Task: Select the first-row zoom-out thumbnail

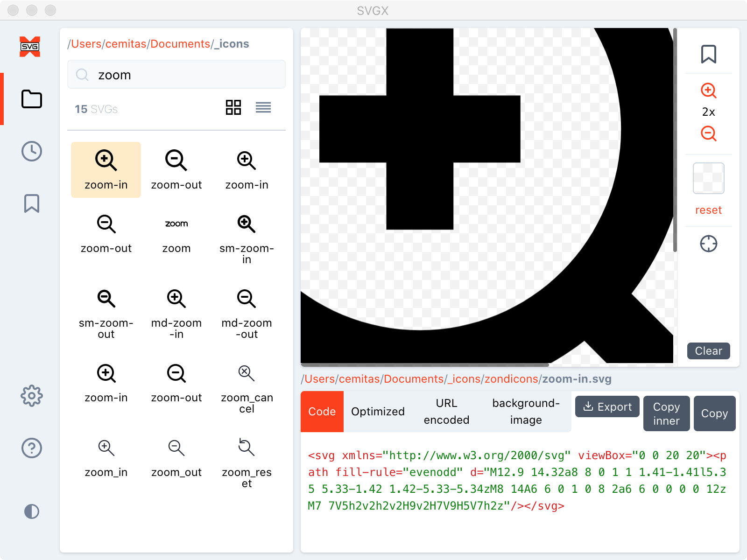Action: coord(176,170)
